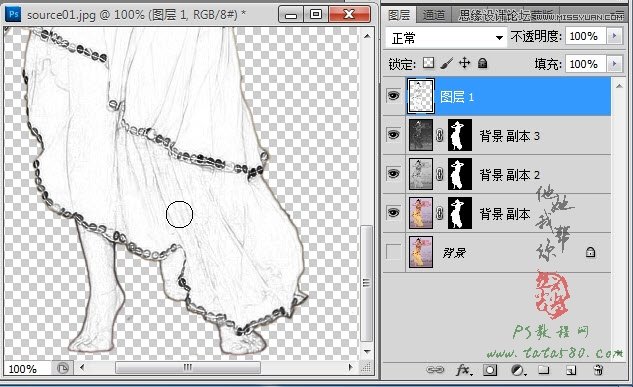Image resolution: width=633 pixels, height=387 pixels.
Task: Select layer named 背景 副本 3
Action: 509,136
